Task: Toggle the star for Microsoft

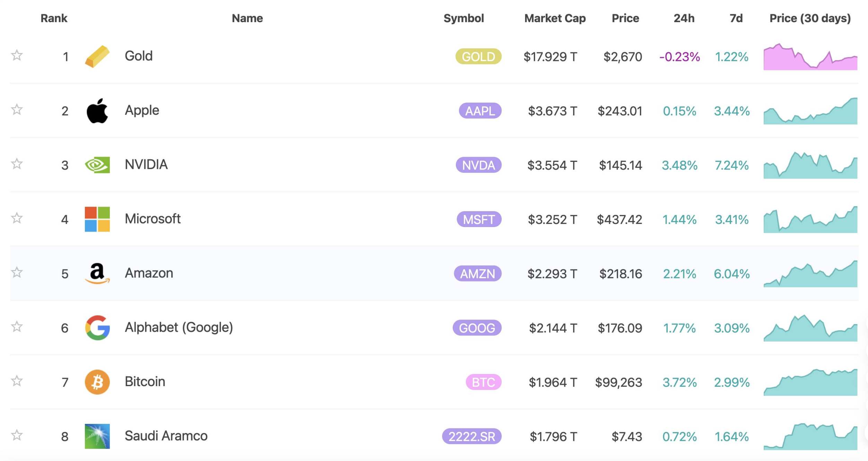Action: pos(17,218)
